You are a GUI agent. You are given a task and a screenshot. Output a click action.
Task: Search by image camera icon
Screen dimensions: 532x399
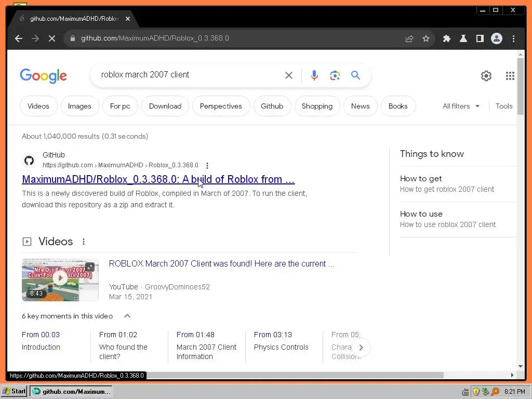pyautogui.click(x=335, y=75)
